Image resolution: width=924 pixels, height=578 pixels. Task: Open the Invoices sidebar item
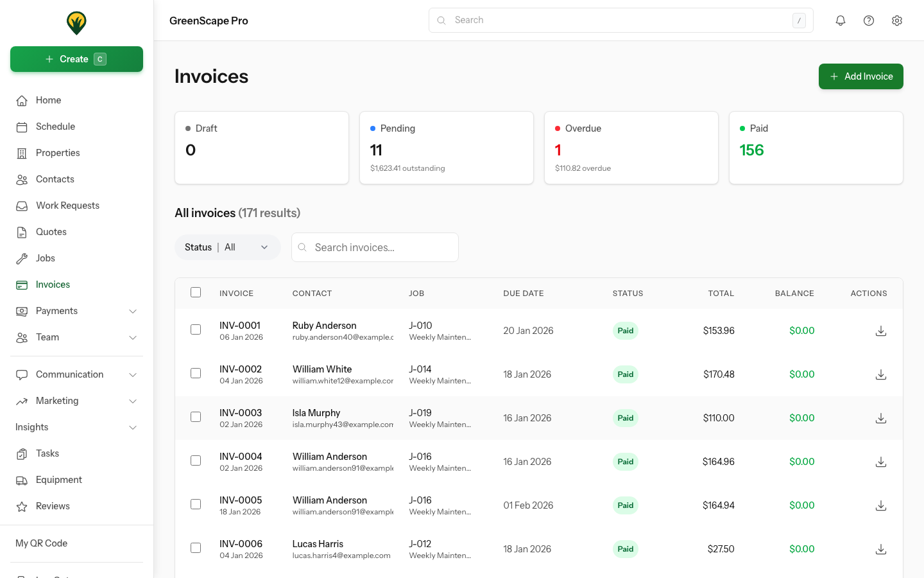click(x=52, y=284)
